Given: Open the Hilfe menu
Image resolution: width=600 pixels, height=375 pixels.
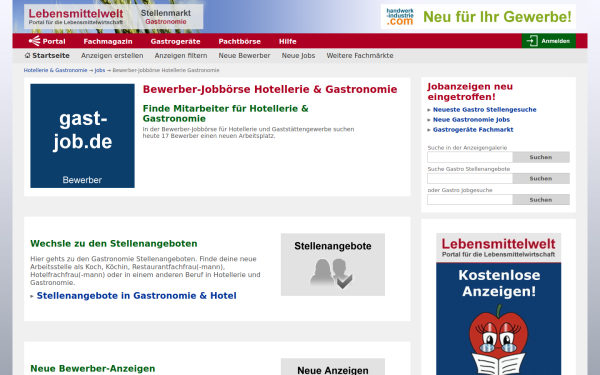Looking at the screenshot, I should point(288,41).
